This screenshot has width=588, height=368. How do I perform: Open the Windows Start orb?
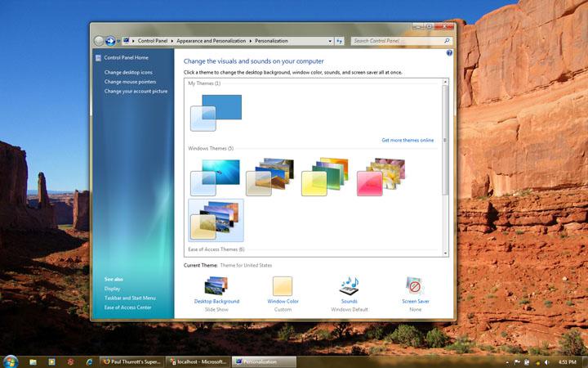(10, 361)
